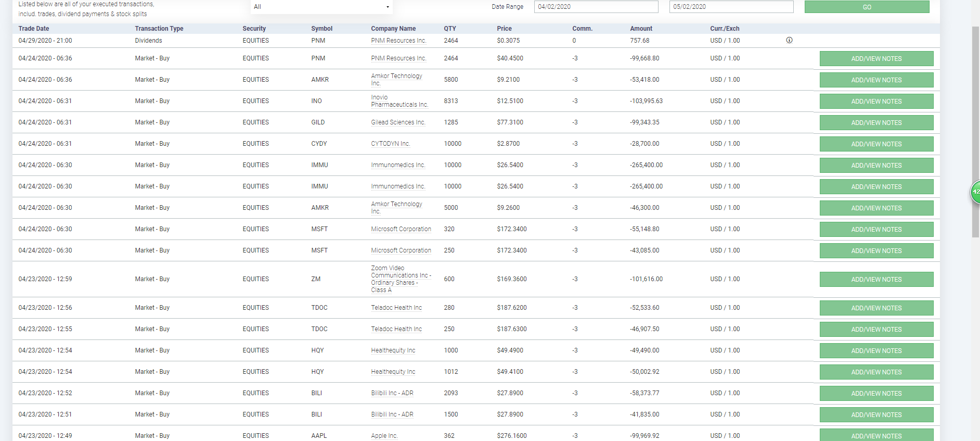The height and width of the screenshot is (441, 980).
Task: Open Amkor Technology link in the 5800 quantity row
Action: click(396, 80)
